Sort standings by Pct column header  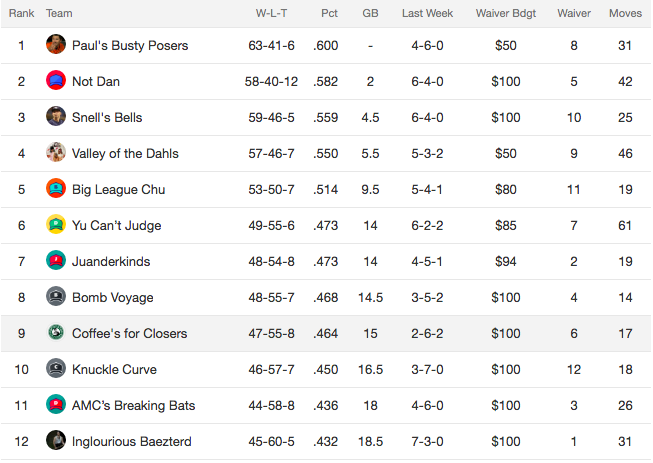(329, 13)
